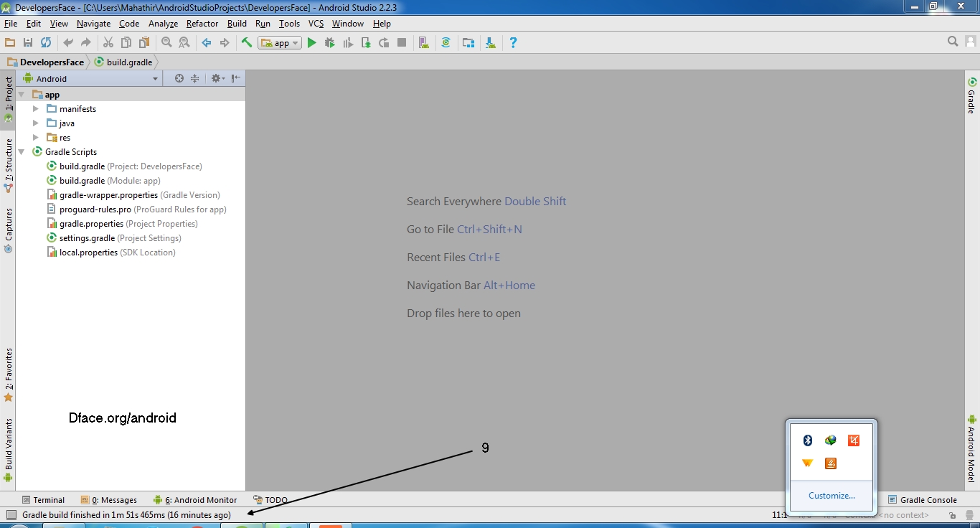Click Scroll from Source target icon
This screenshot has width=980, height=528.
click(x=179, y=78)
